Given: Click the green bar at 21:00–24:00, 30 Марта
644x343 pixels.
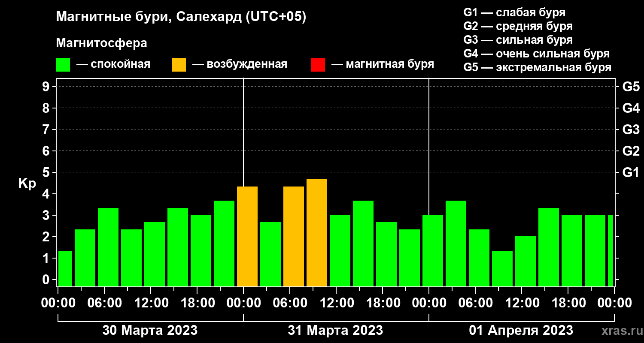Looking at the screenshot, I should pos(224,244).
